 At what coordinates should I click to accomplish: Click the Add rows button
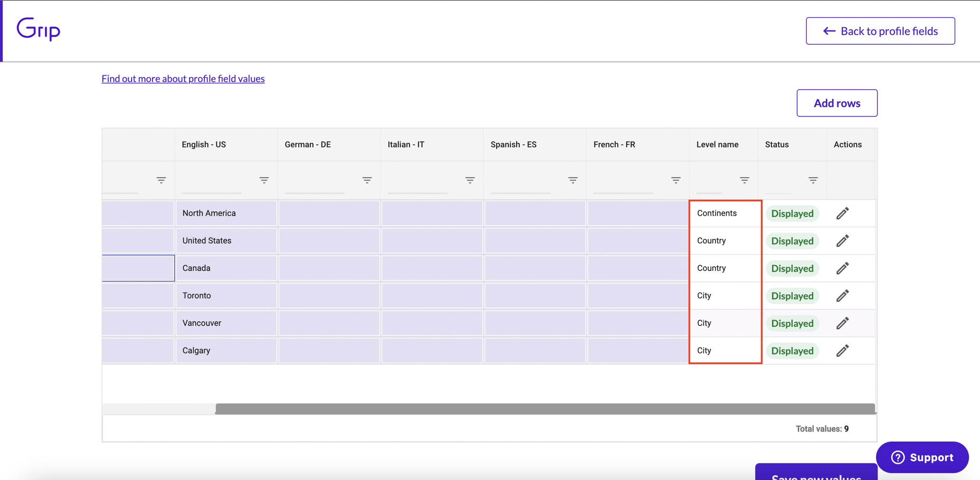pyautogui.click(x=837, y=103)
